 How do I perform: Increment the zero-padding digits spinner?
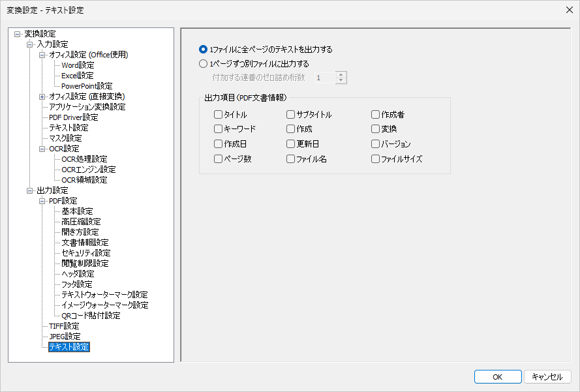tap(340, 74)
